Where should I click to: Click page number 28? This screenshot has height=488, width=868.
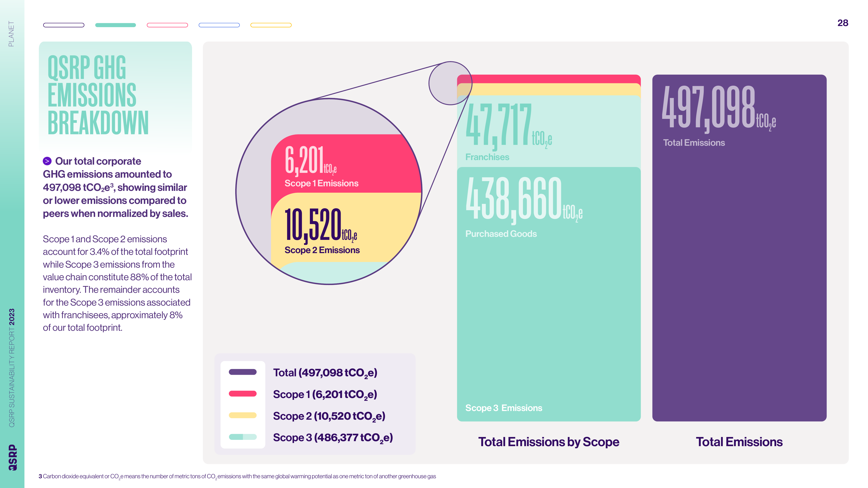point(842,23)
